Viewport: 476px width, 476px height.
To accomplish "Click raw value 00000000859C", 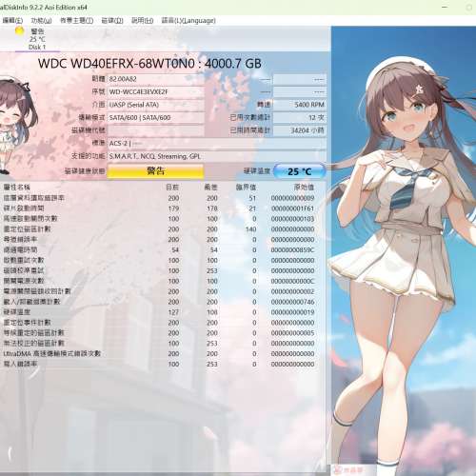I will (x=292, y=250).
